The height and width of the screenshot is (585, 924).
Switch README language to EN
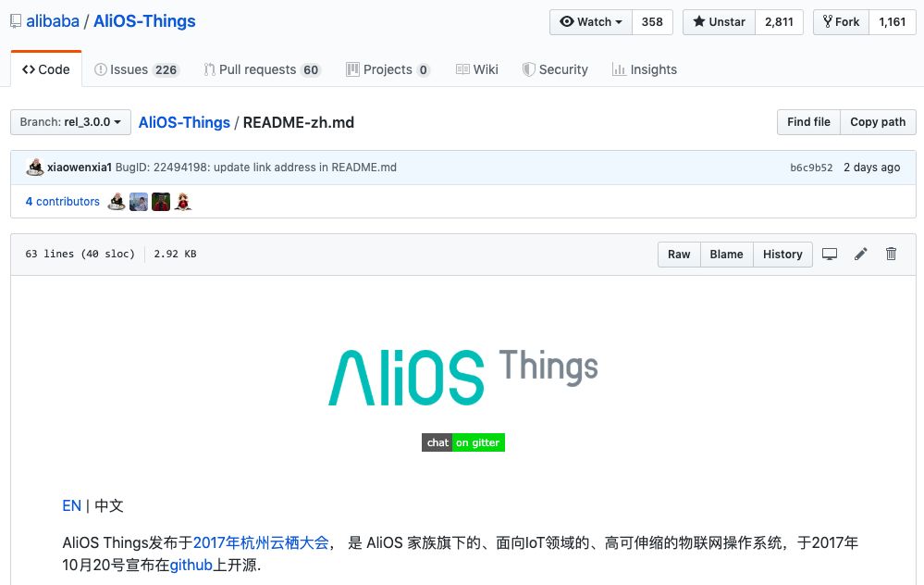(72, 506)
